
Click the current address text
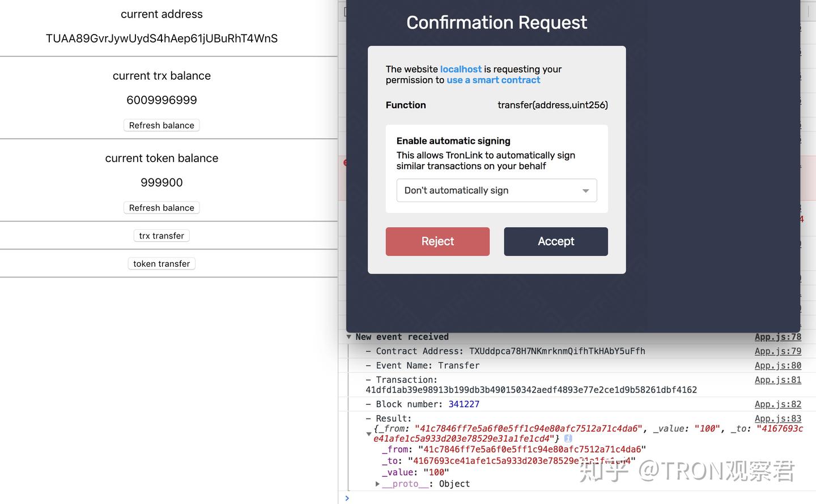pyautogui.click(x=161, y=39)
